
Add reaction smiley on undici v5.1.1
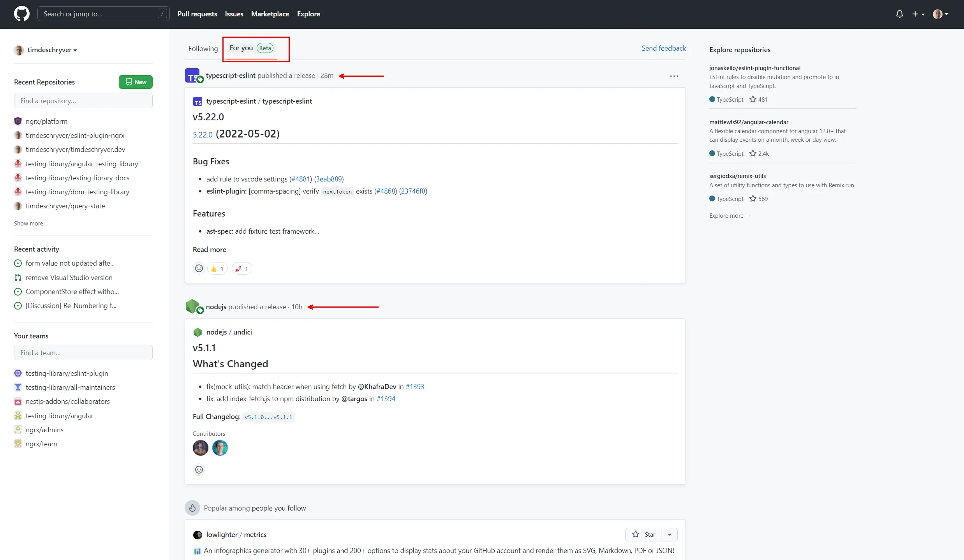[x=199, y=470]
